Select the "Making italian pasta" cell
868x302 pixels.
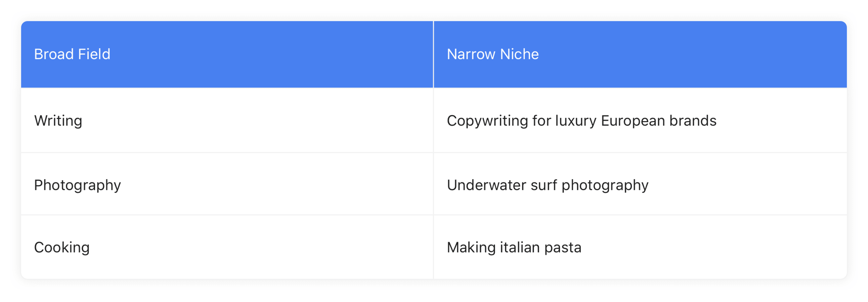640,247
